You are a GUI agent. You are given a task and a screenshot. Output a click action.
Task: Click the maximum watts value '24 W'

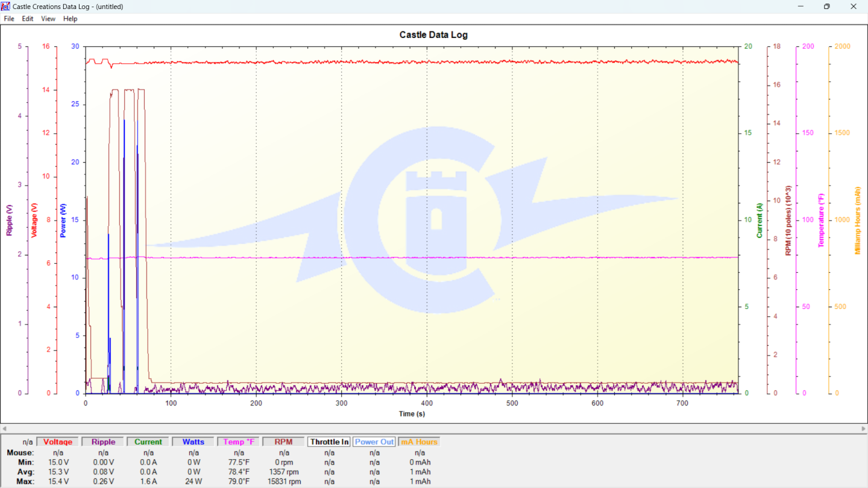click(x=193, y=481)
